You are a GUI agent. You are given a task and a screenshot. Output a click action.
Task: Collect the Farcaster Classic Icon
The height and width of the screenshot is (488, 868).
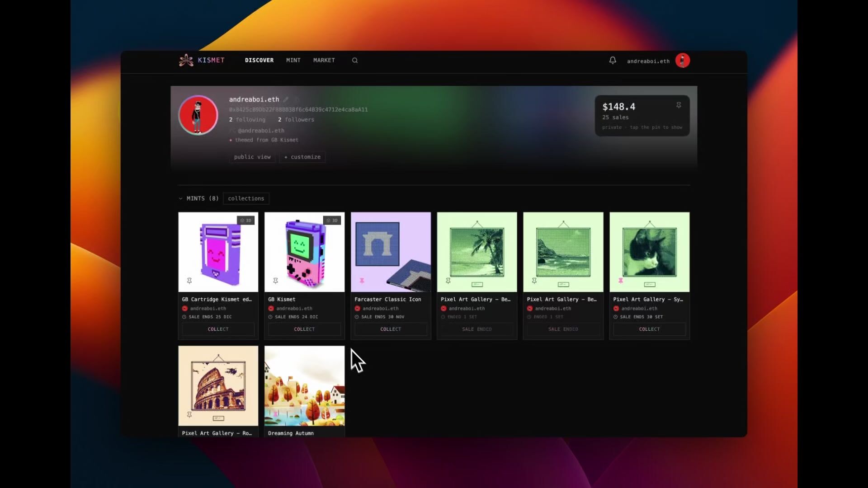391,329
